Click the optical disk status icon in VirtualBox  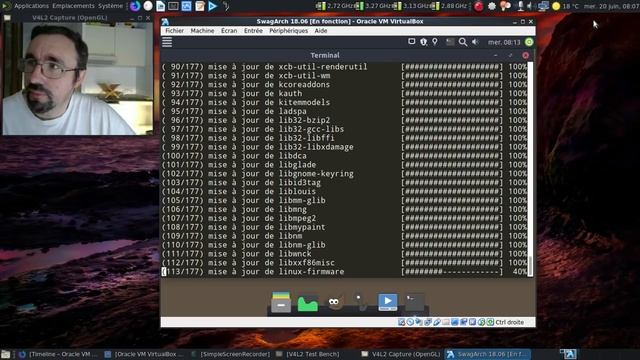tap(410, 322)
